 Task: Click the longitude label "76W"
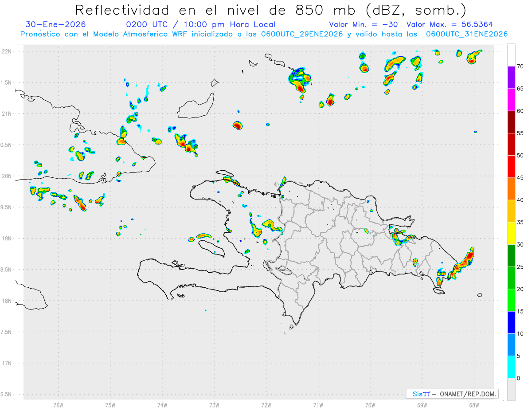pos(58,405)
